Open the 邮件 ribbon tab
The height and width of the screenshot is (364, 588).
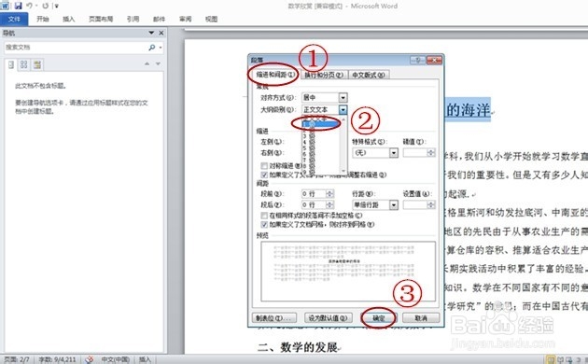(159, 19)
